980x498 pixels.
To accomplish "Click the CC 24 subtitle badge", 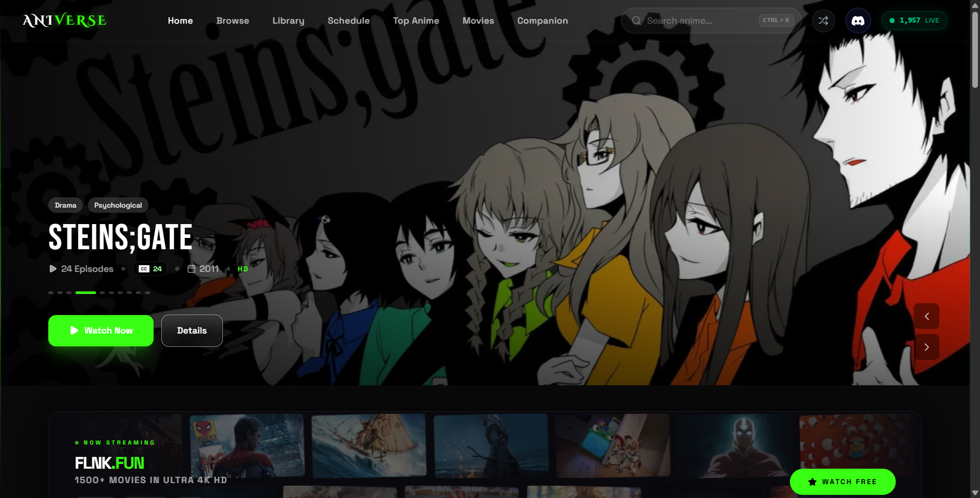I will (x=150, y=269).
